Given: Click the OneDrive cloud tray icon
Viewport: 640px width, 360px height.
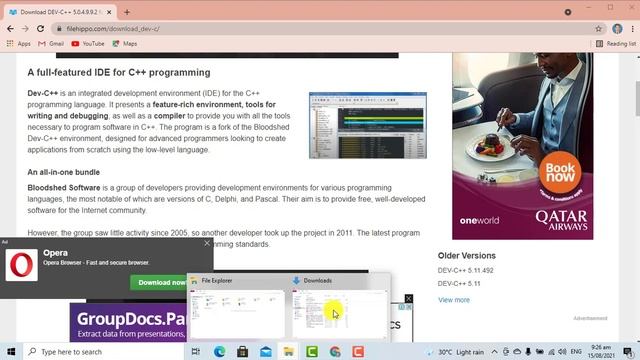Looking at the screenshot, I should pos(517,352).
